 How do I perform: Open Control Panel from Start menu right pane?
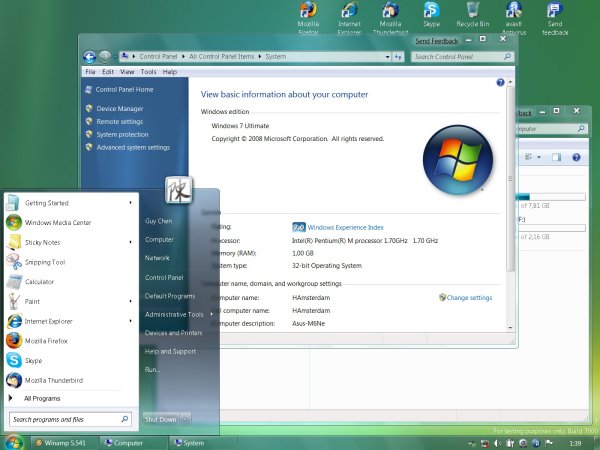click(x=164, y=277)
